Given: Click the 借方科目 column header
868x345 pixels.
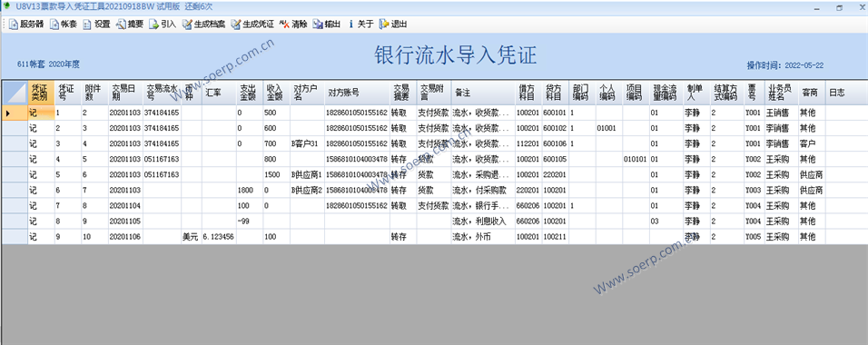Looking at the screenshot, I should [528, 93].
